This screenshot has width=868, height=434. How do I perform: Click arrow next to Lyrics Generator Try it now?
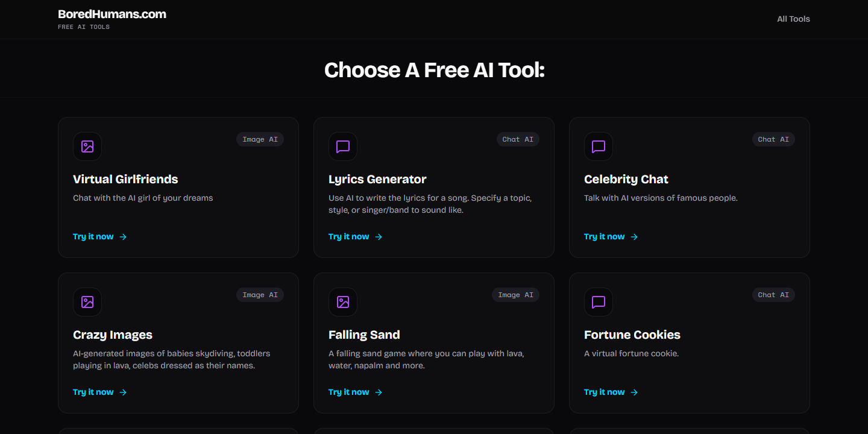(x=379, y=237)
